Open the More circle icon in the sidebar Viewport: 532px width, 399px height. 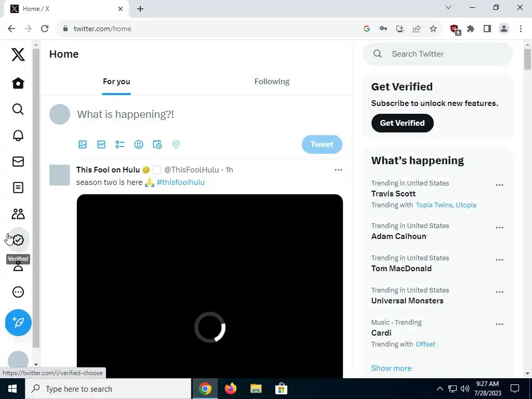point(18,292)
